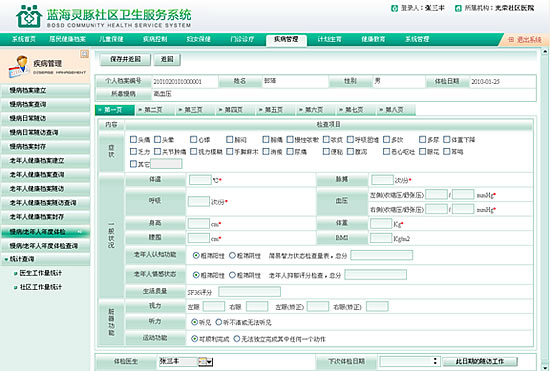Click the doctor avatar icon beside 疾病管理
This screenshot has height=371, width=550.
point(19,66)
